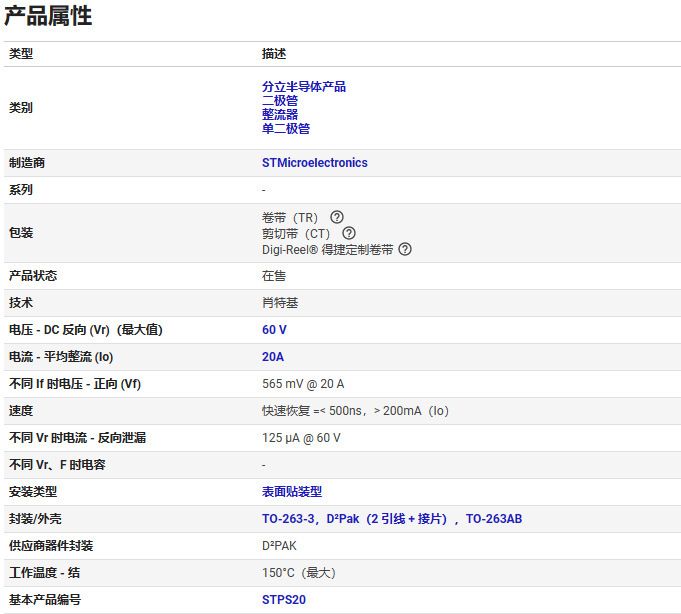Visit the STMicroelectronics manufacturer link
681x614 pixels.
click(314, 163)
